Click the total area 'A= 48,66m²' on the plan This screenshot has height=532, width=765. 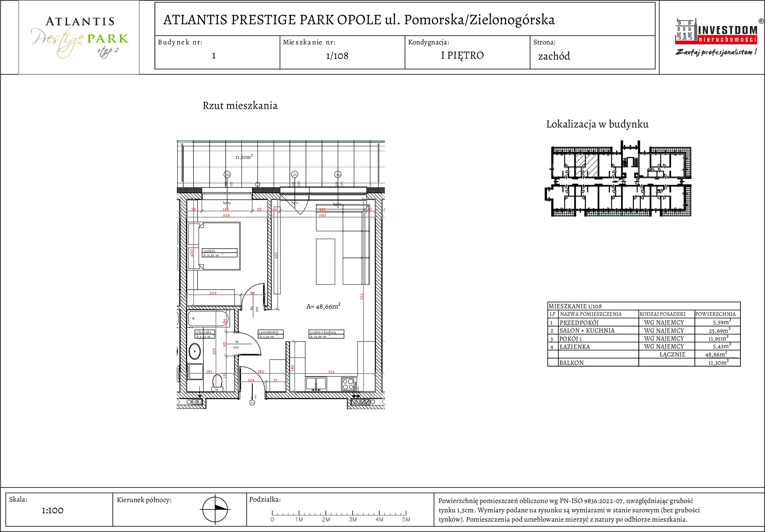click(323, 306)
